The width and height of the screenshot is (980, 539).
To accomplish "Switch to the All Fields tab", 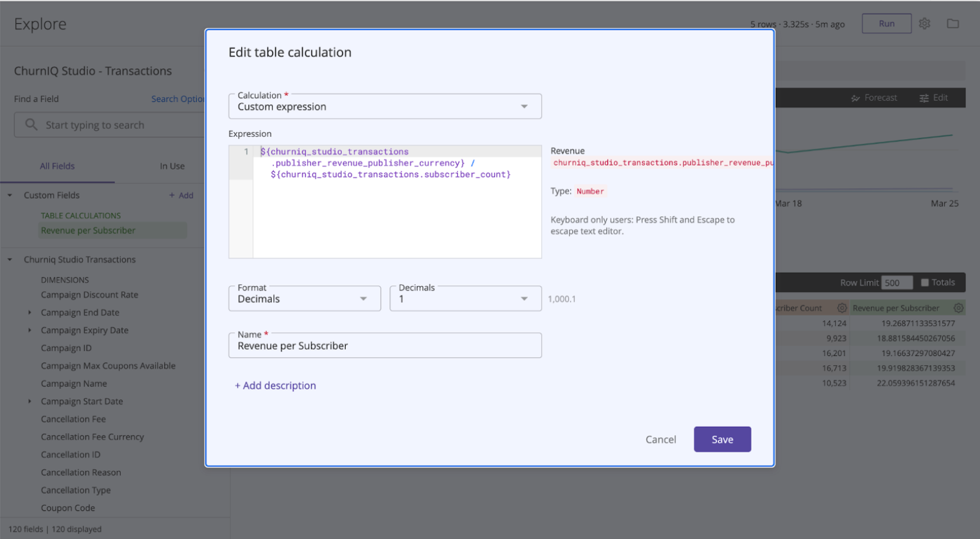I will [x=57, y=166].
